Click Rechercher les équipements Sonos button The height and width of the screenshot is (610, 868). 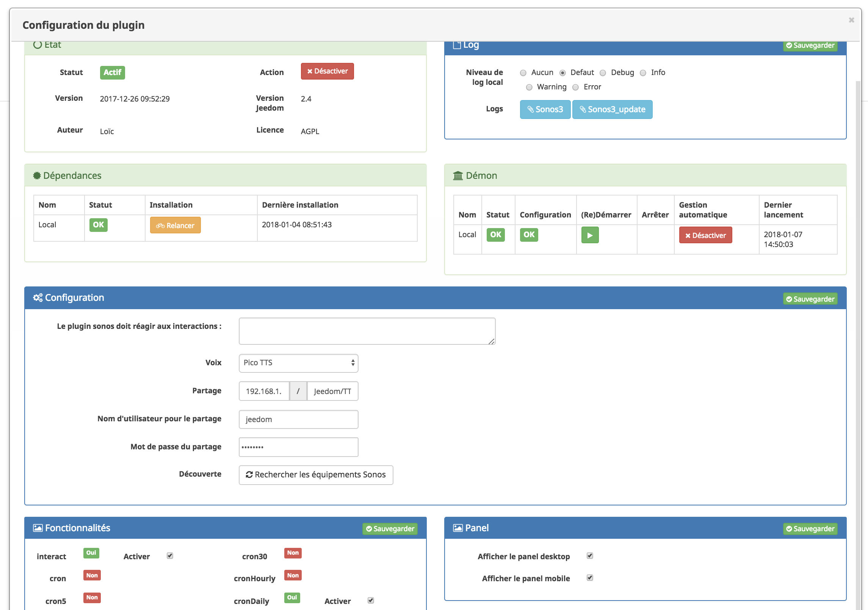click(x=316, y=475)
